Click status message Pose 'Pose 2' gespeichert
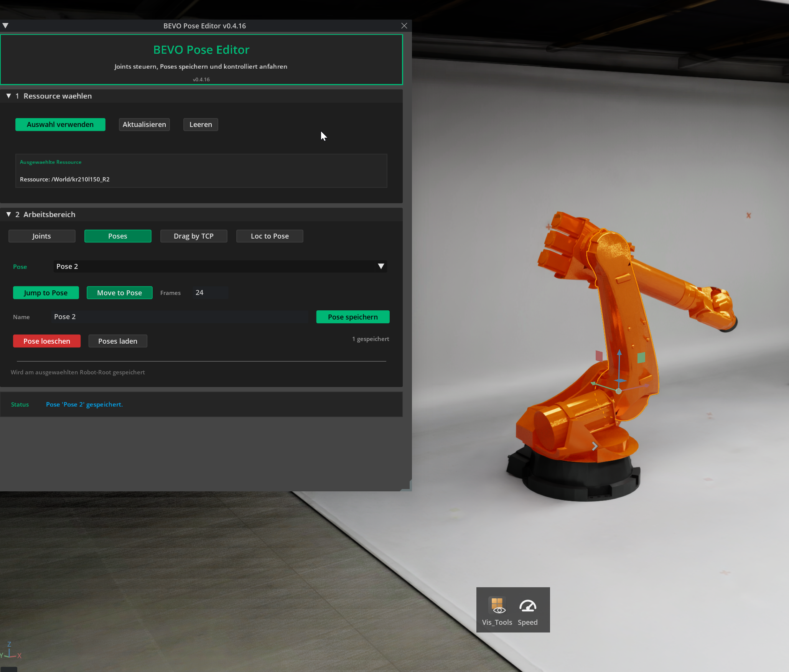The width and height of the screenshot is (789, 672). (x=84, y=404)
